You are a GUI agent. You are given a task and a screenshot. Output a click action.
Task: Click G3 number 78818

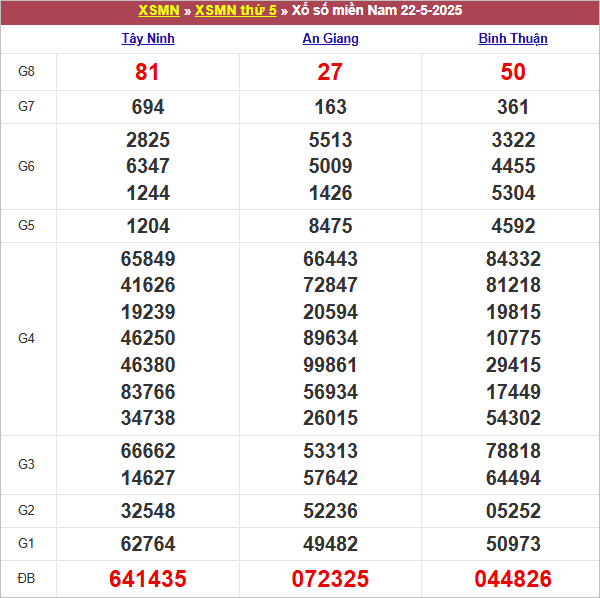(x=514, y=451)
